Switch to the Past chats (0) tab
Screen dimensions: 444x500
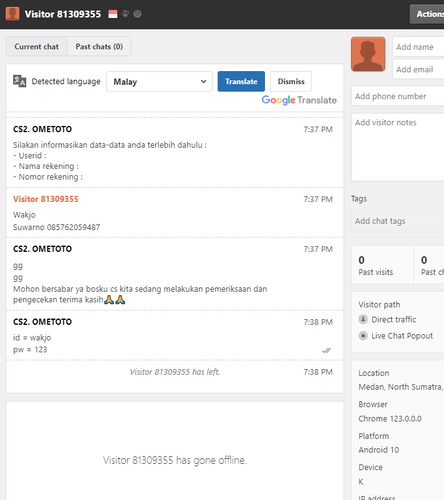coord(99,46)
